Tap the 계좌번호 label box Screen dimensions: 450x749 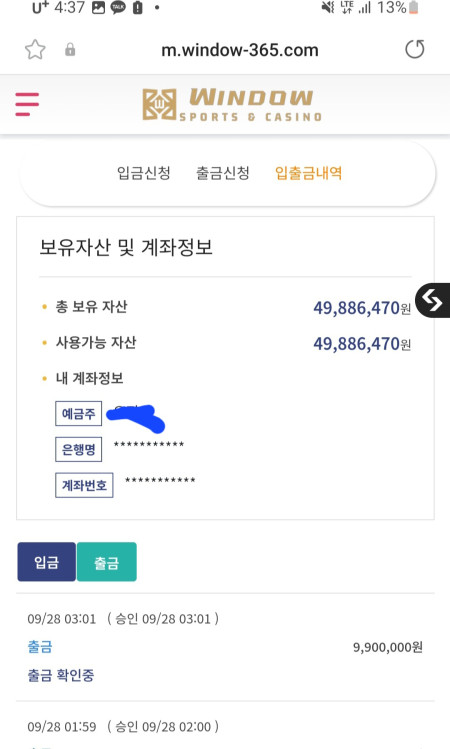coord(84,485)
